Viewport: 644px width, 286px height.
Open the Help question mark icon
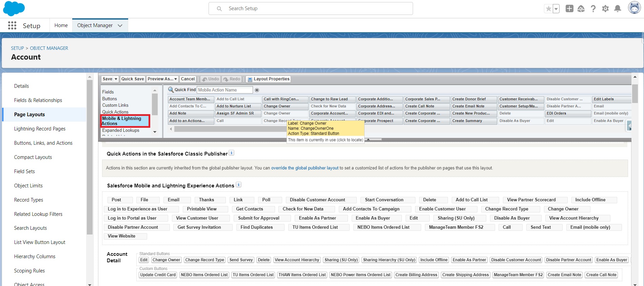(593, 9)
